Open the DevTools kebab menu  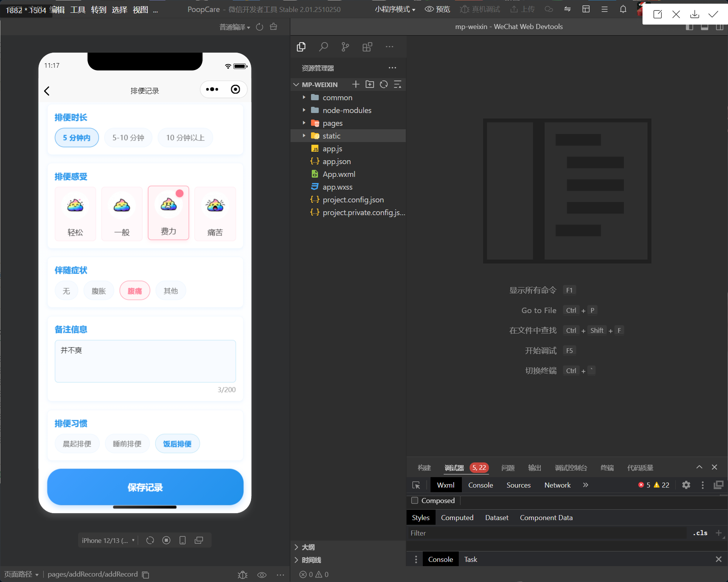pos(702,485)
